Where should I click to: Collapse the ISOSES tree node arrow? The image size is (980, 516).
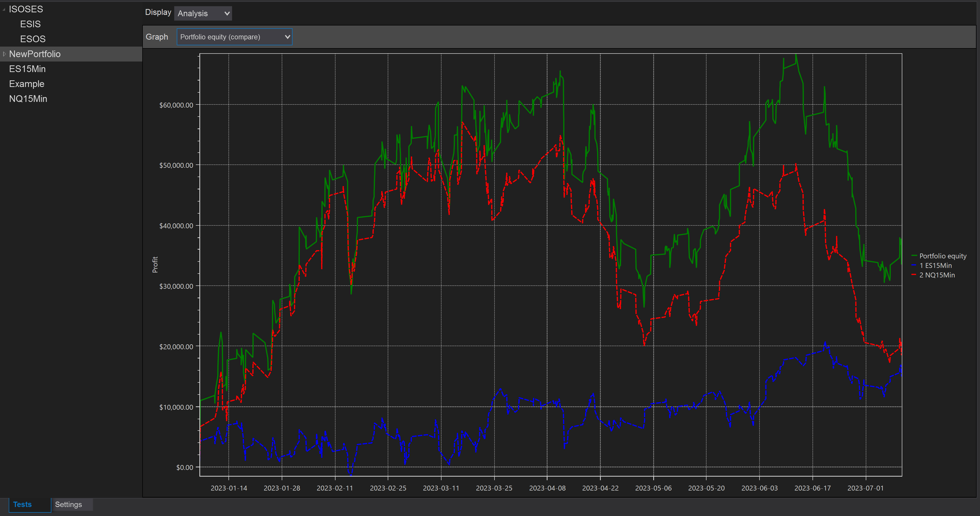[4, 10]
